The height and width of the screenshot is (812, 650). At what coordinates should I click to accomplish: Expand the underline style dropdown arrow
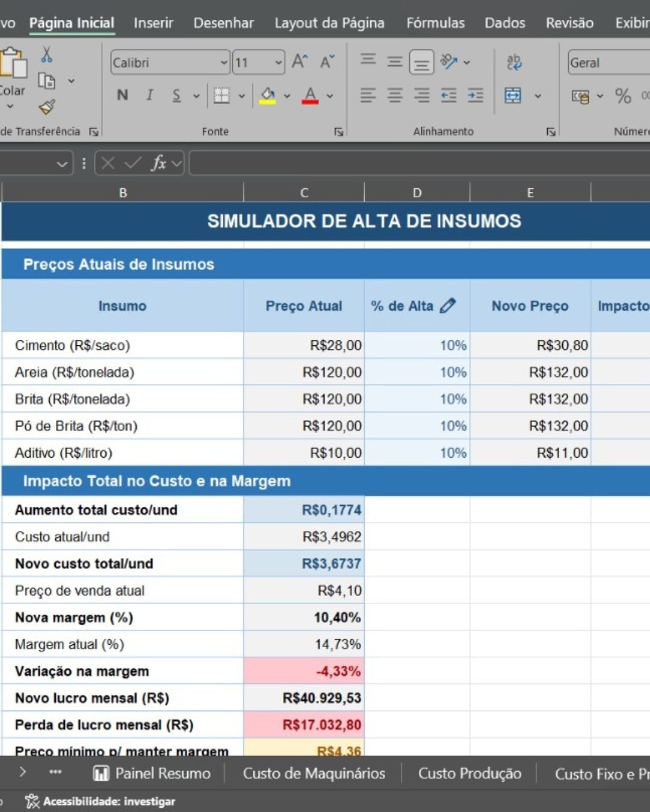pos(196,96)
